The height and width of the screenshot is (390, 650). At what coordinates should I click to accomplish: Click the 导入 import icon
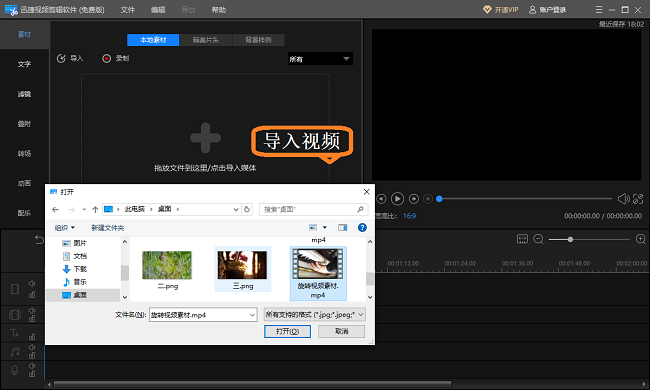click(61, 58)
